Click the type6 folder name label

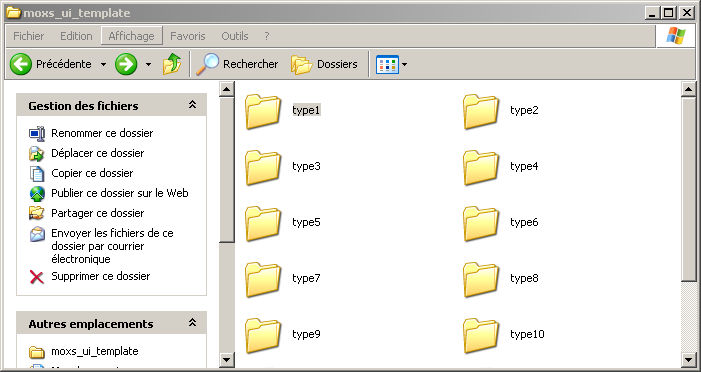524,222
